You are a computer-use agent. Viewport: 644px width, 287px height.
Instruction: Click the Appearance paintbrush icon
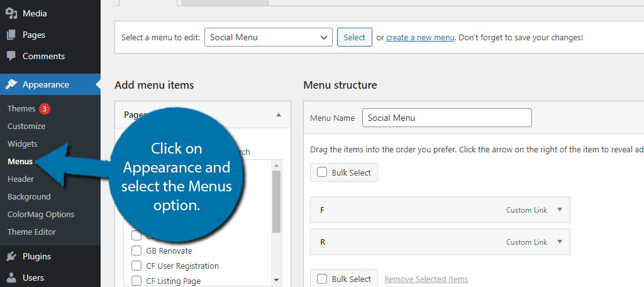tap(11, 84)
